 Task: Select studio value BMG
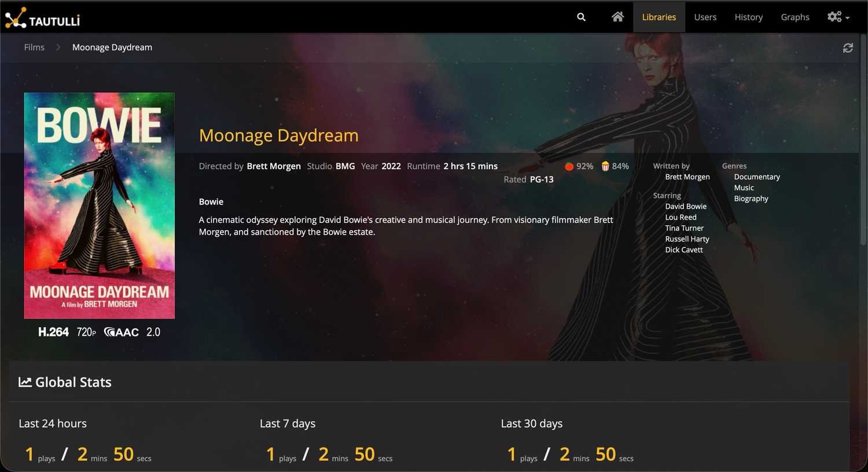pyautogui.click(x=345, y=166)
